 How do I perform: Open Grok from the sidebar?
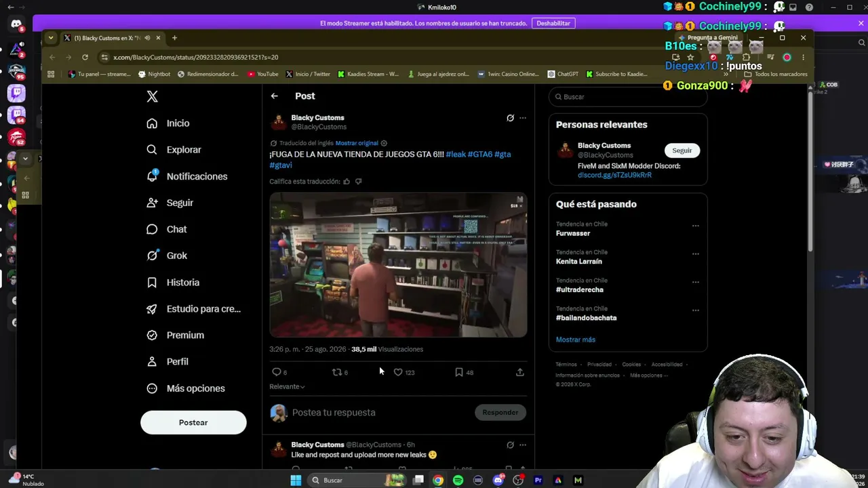[x=167, y=256]
